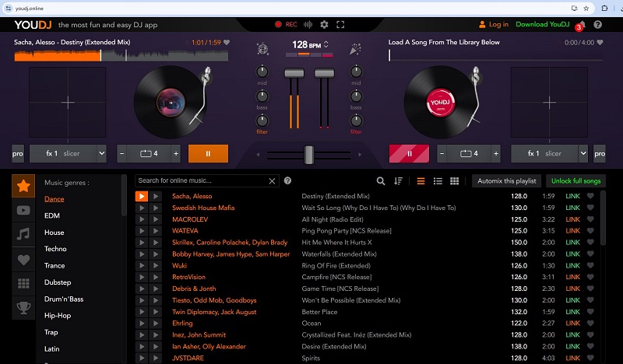The height and width of the screenshot is (364, 623).
Task: Increase left deck loop size plus
Action: point(176,154)
